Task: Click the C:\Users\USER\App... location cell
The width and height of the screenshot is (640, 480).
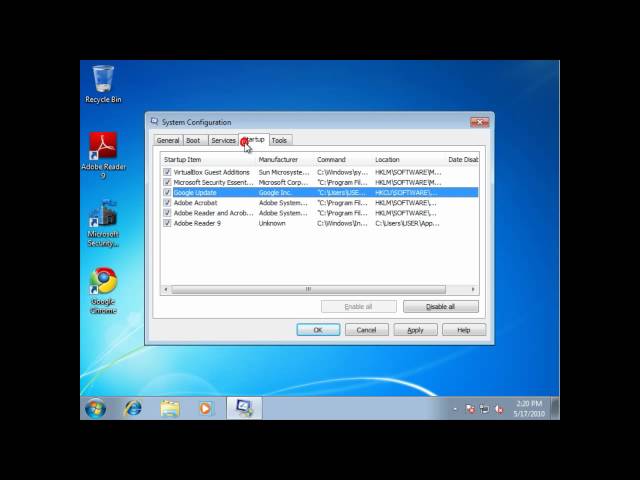Action: pyautogui.click(x=407, y=223)
